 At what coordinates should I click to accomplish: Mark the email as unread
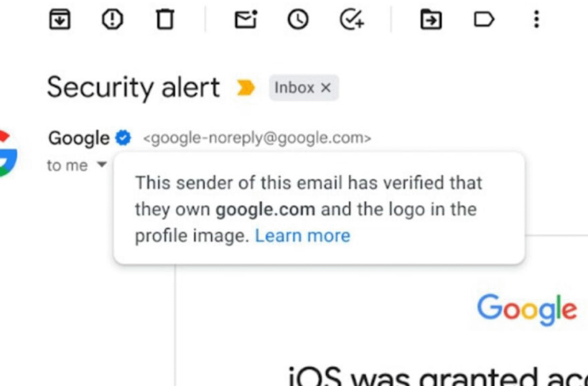click(x=246, y=19)
